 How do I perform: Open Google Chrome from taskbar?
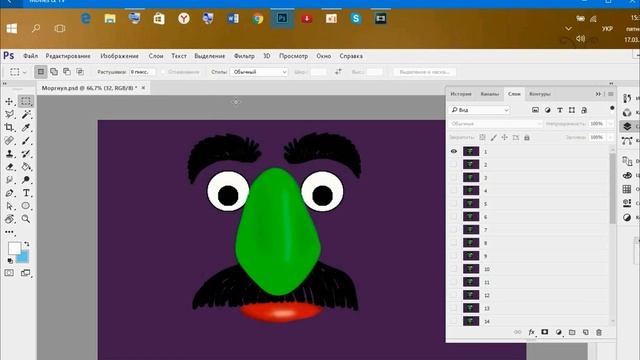(x=258, y=18)
